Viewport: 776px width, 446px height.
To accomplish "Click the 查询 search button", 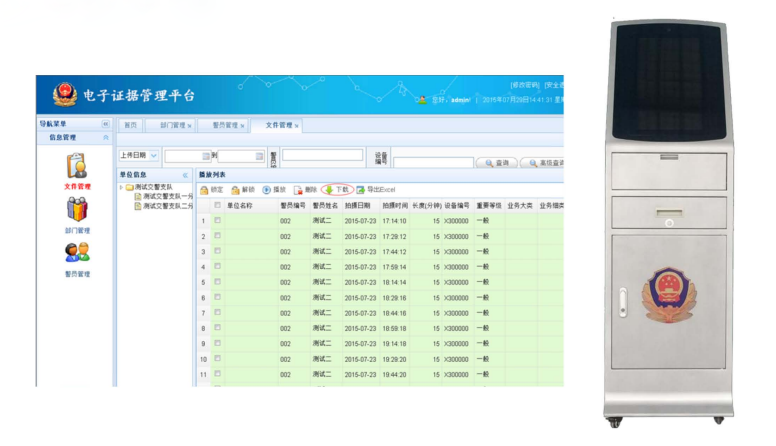I will tap(497, 163).
